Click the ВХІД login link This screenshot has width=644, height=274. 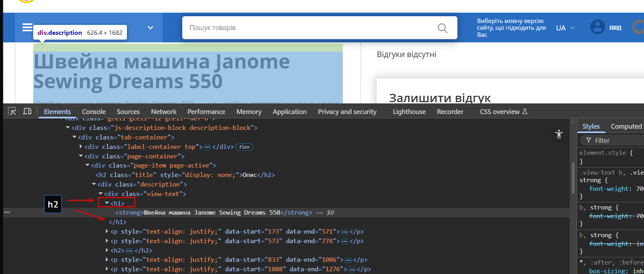coord(615,28)
